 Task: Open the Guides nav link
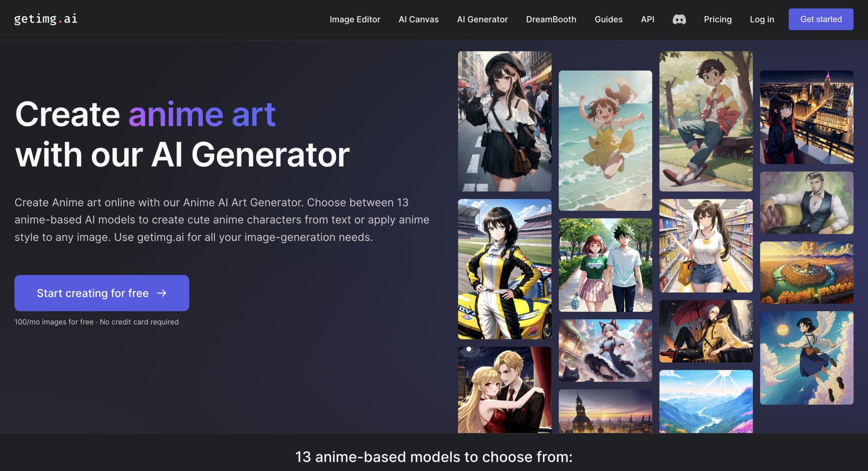(608, 19)
